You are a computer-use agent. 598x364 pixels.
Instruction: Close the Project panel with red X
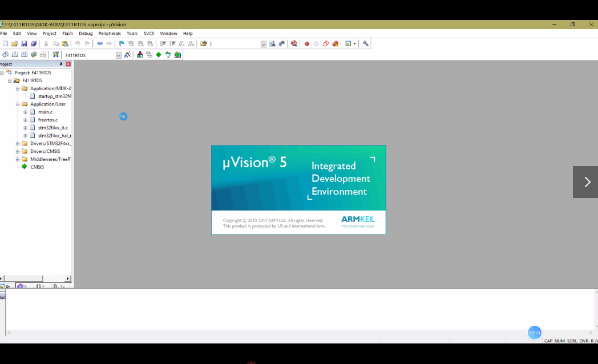tap(68, 64)
